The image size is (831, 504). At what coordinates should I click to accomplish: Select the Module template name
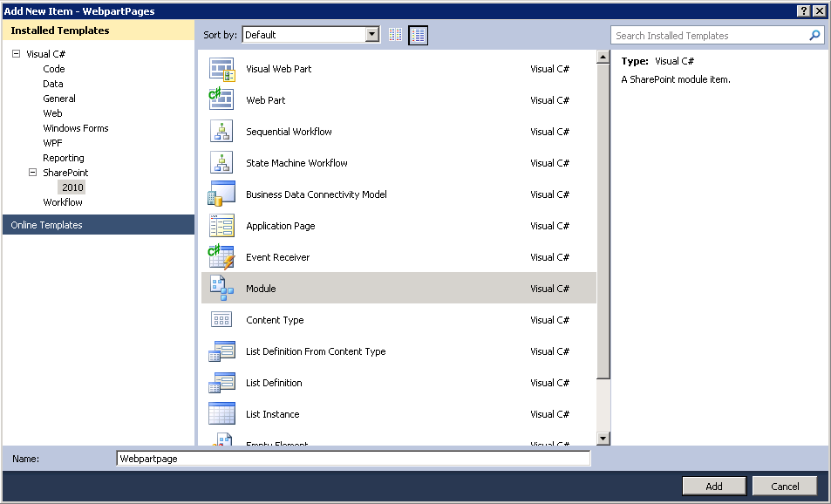[261, 289]
